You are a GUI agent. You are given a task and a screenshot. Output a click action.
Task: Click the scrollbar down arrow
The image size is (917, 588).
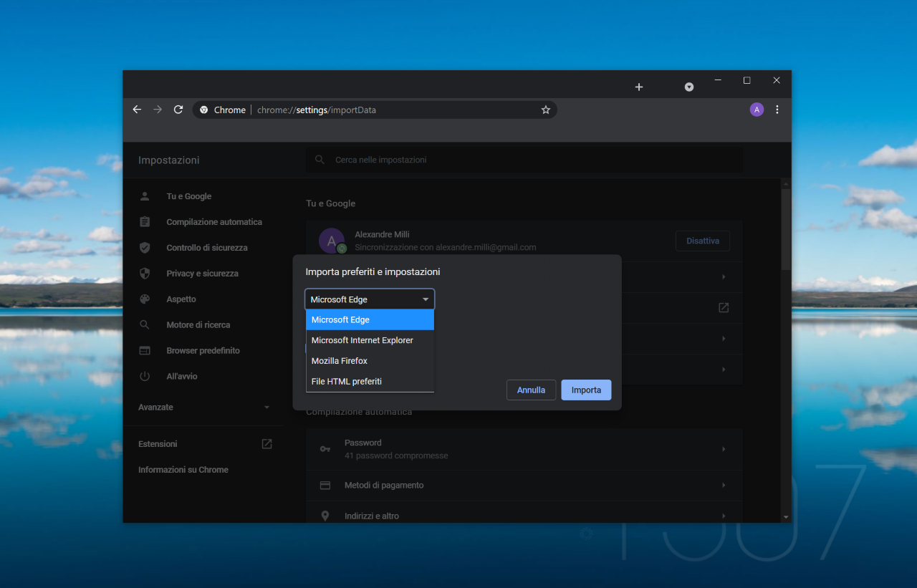point(786,516)
